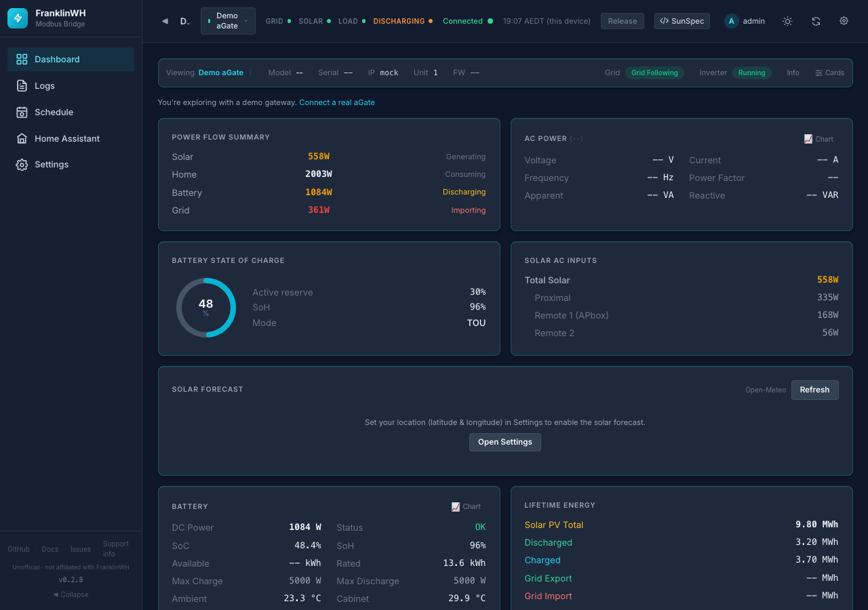Click Info in the gateway bar
Image resolution: width=868 pixels, height=610 pixels.
793,73
